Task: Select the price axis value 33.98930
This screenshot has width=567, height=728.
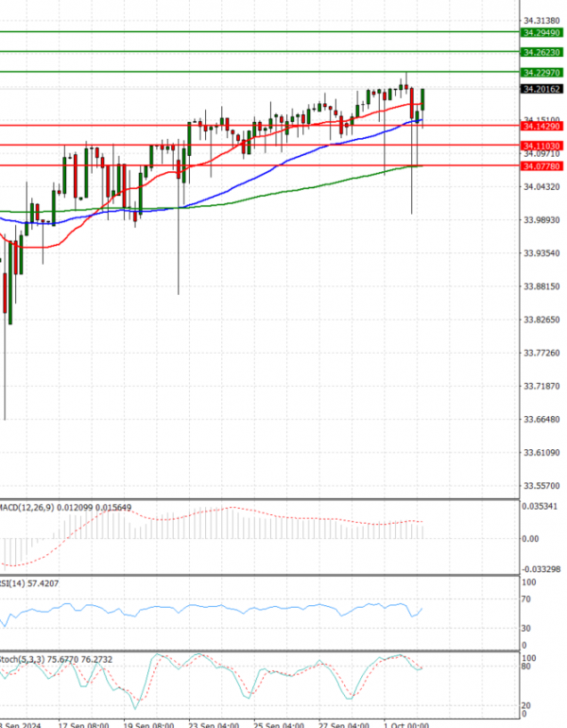Action: click(541, 220)
